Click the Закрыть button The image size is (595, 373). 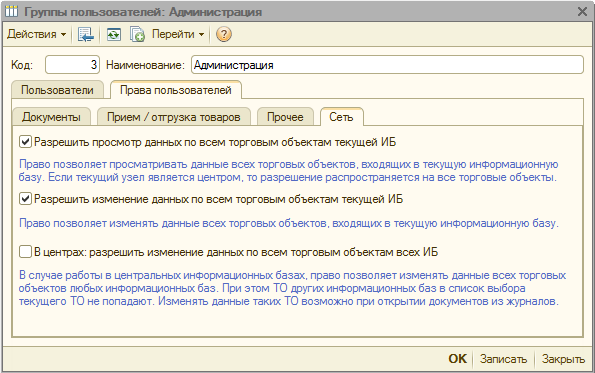(563, 359)
